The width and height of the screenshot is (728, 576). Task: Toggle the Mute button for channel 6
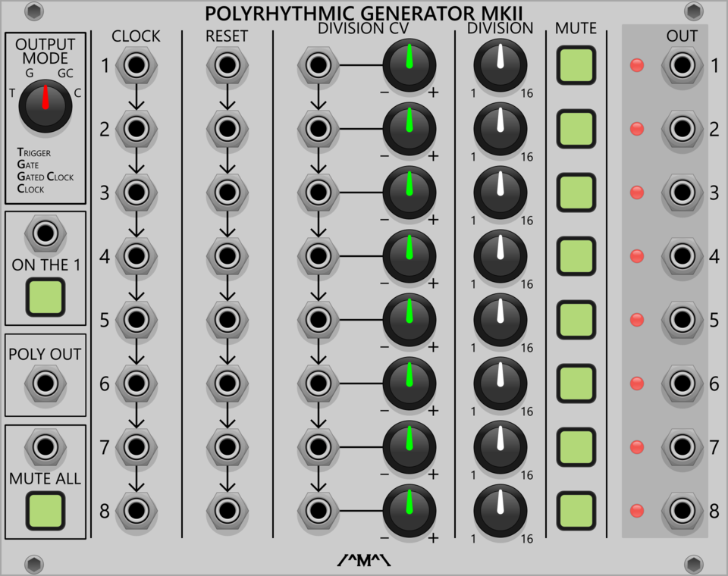(x=576, y=383)
